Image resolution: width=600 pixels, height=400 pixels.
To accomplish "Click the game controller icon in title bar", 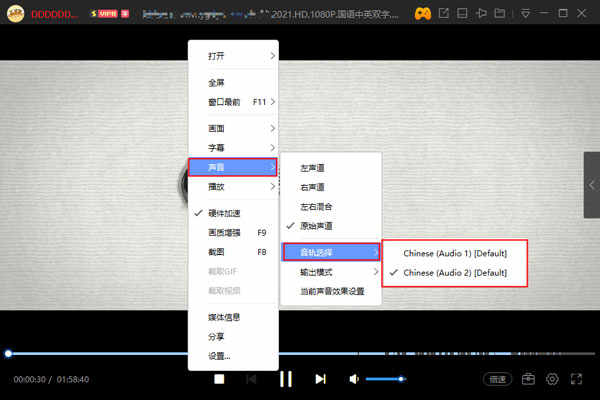I will (422, 14).
